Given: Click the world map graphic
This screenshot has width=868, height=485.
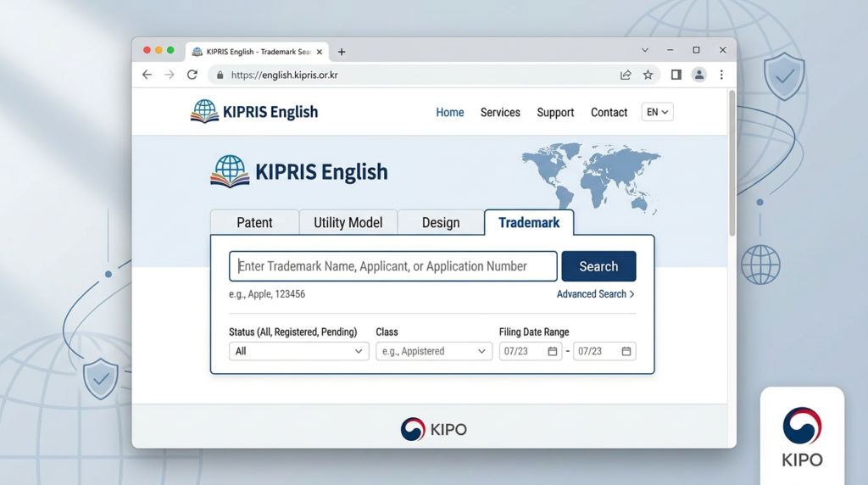Looking at the screenshot, I should coord(591,179).
